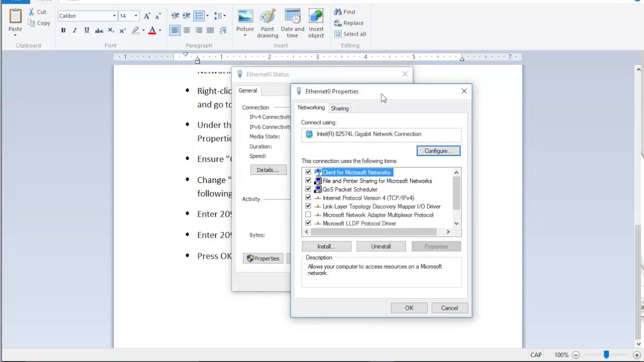The width and height of the screenshot is (644, 362).
Task: Uncheck Client for Microsoft Networks
Action: (308, 172)
